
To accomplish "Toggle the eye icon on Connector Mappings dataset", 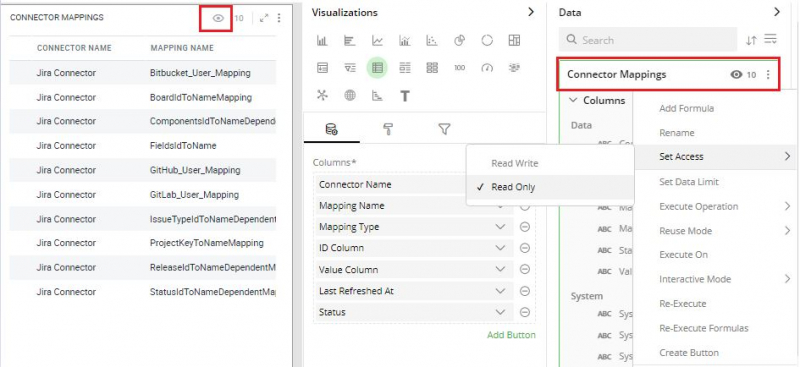I will coord(736,75).
